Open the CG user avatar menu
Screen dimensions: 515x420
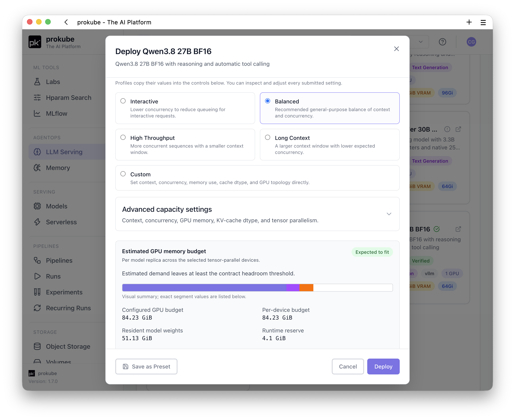click(x=471, y=42)
